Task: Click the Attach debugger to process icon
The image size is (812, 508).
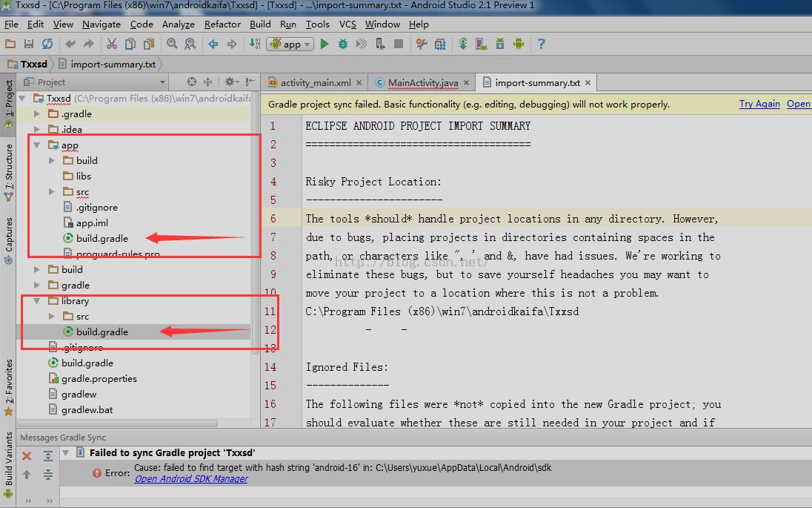Action: pyautogui.click(x=380, y=44)
